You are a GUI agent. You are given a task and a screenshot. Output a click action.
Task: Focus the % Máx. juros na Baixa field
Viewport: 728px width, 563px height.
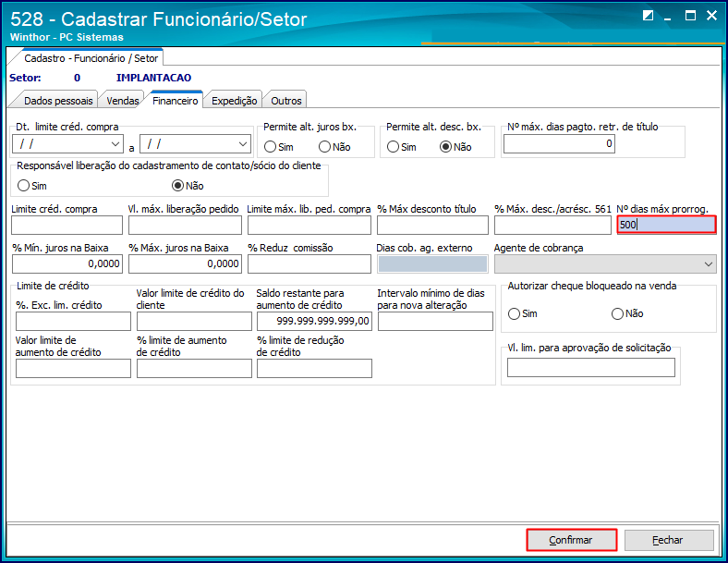pos(185,263)
